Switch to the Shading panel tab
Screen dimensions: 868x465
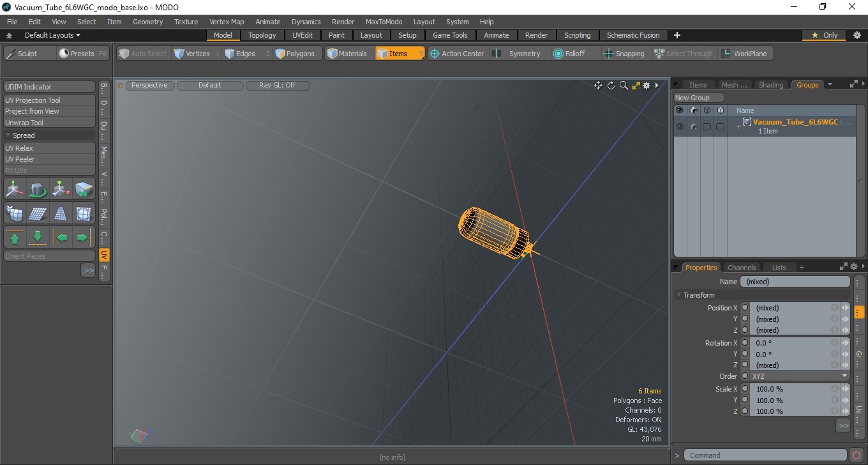(771, 85)
